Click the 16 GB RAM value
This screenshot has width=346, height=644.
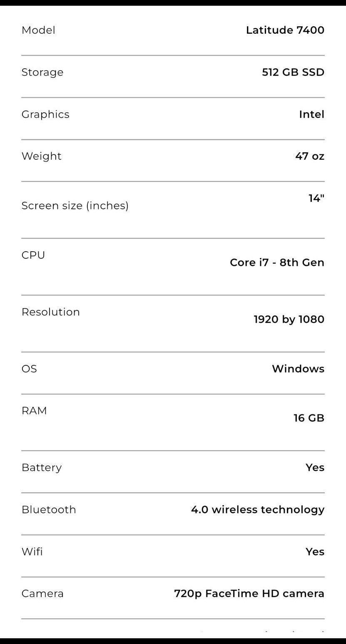[x=309, y=418]
